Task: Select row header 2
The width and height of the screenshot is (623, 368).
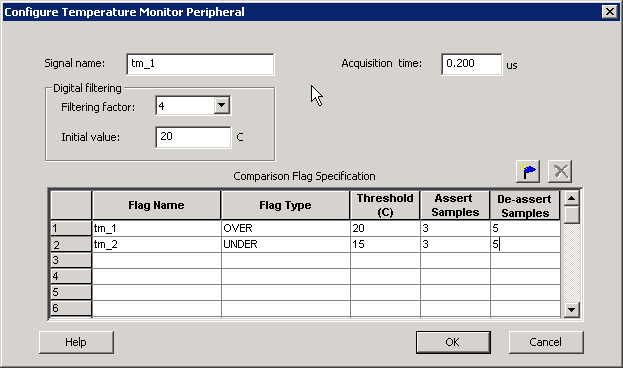Action: click(71, 244)
